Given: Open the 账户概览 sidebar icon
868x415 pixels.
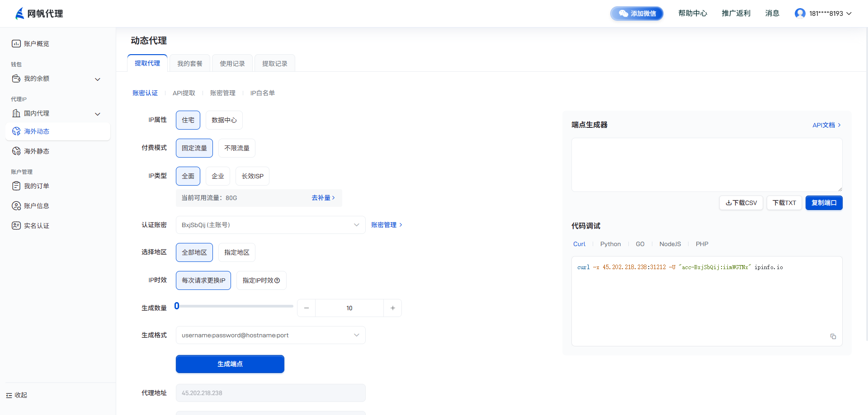Looking at the screenshot, I should point(16,44).
